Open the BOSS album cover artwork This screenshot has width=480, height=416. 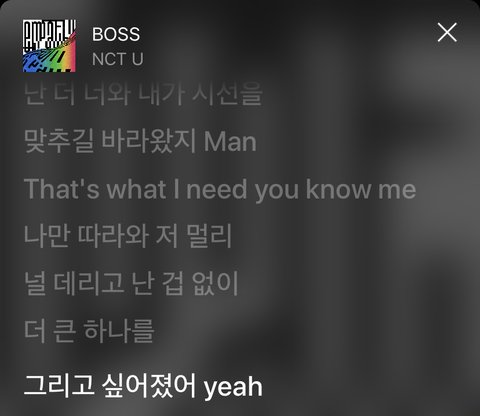[49, 46]
